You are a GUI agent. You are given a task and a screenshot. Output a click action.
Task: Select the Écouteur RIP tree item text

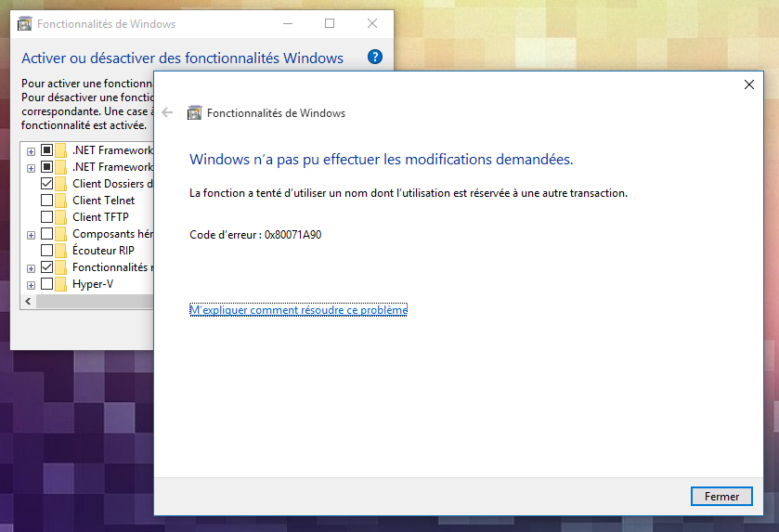[x=103, y=251]
